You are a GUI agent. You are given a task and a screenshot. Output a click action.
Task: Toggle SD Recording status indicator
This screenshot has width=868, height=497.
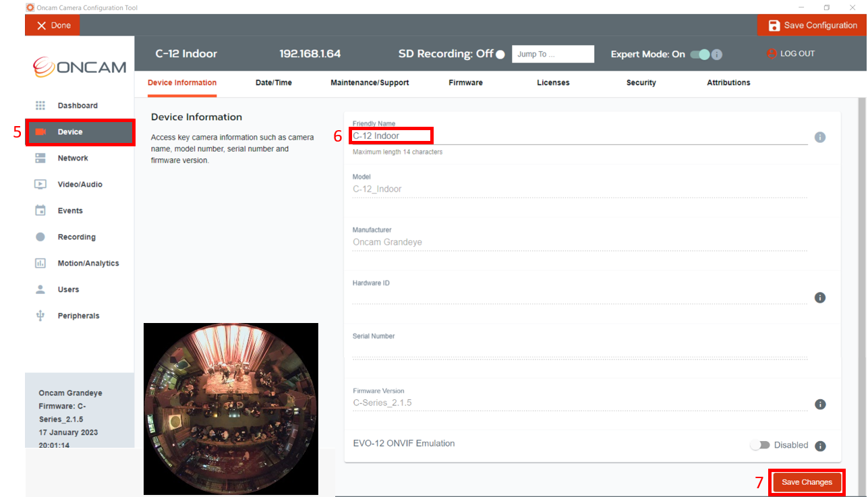[500, 55]
